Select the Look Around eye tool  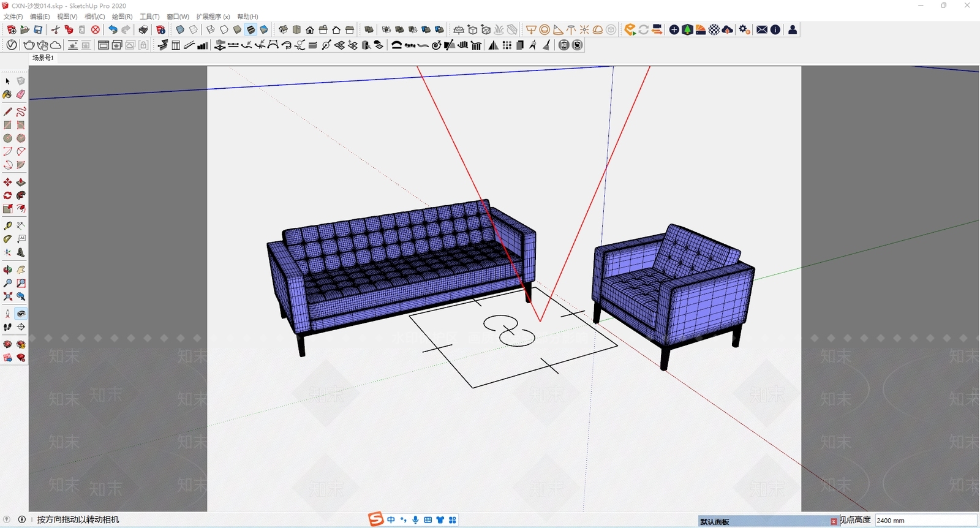[21, 314]
